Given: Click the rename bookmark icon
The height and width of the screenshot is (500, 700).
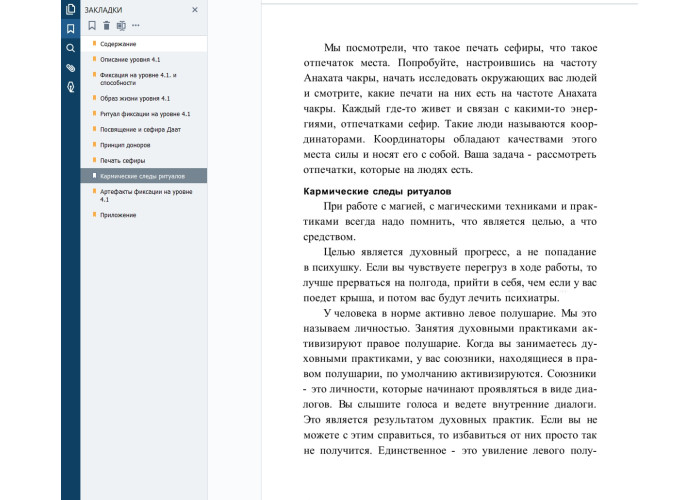Looking at the screenshot, I should tap(120, 25).
